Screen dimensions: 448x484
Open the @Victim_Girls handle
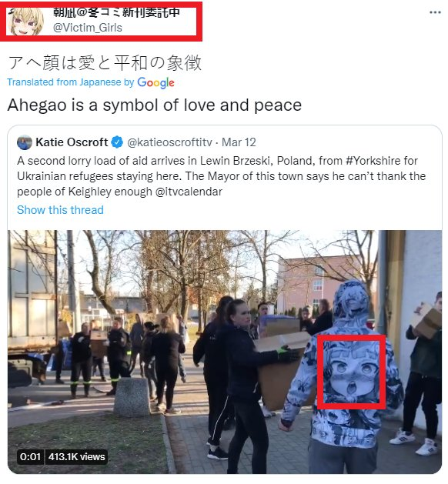click(x=88, y=28)
